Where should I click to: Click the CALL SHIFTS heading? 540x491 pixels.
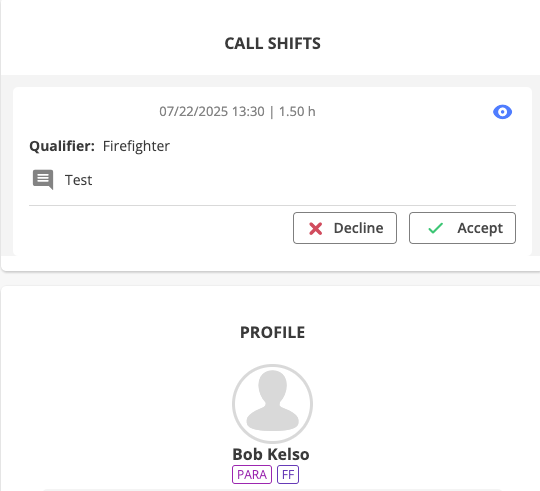[272, 43]
